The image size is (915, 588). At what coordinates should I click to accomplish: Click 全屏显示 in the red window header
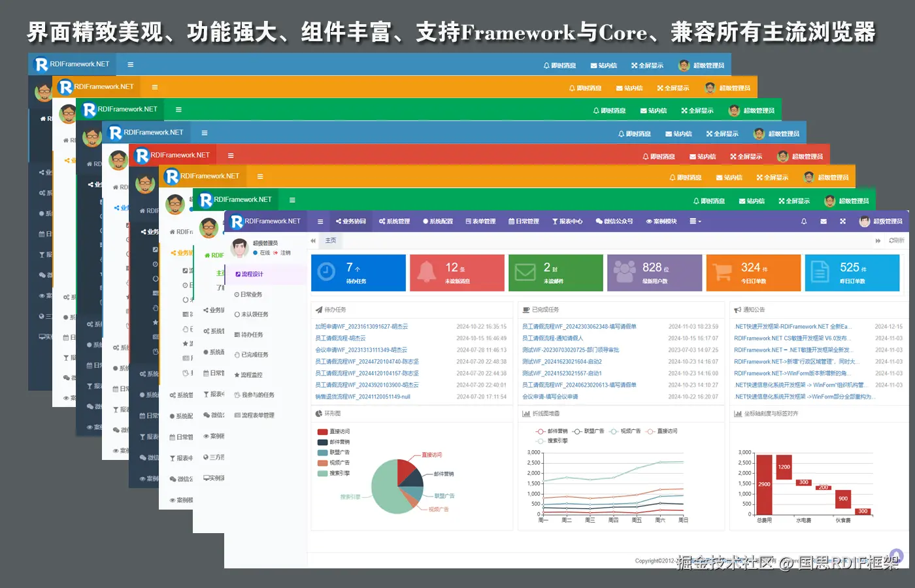coord(746,157)
